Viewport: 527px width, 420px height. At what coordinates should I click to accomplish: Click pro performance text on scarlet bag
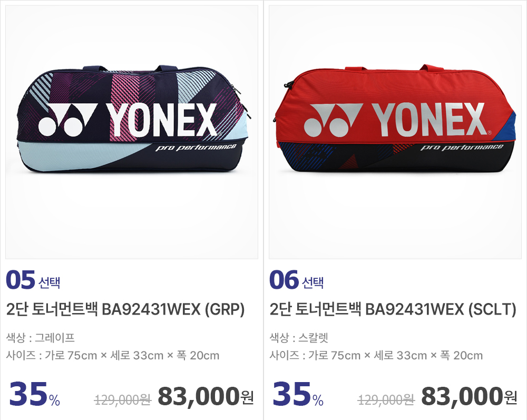point(462,147)
